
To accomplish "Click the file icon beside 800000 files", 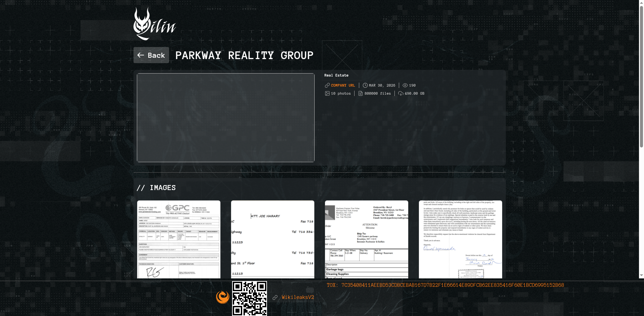I will (361, 93).
